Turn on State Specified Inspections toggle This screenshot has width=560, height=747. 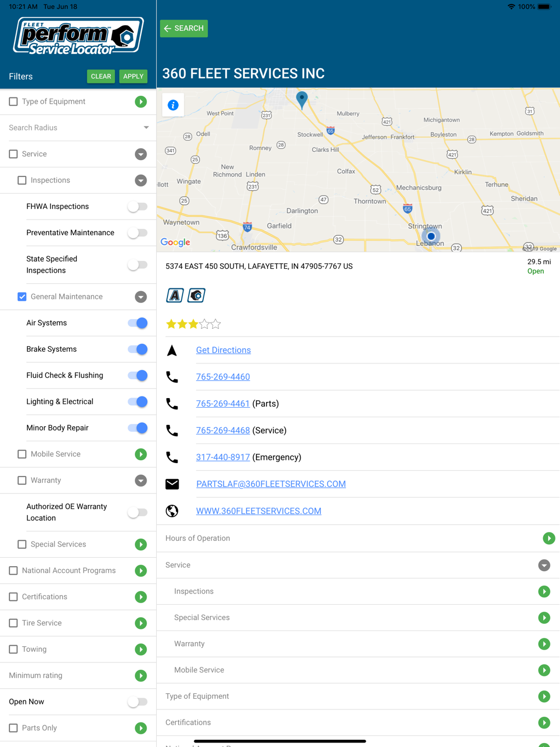point(137,265)
